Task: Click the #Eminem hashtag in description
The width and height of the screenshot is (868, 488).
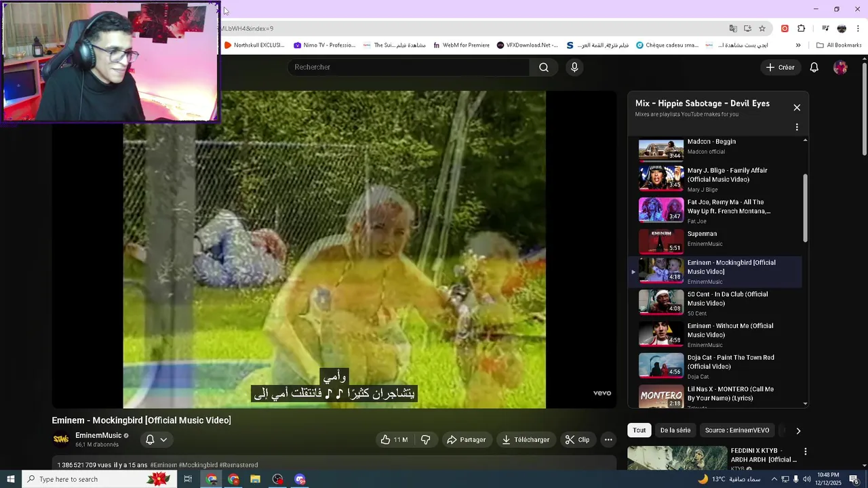Action: point(163,465)
